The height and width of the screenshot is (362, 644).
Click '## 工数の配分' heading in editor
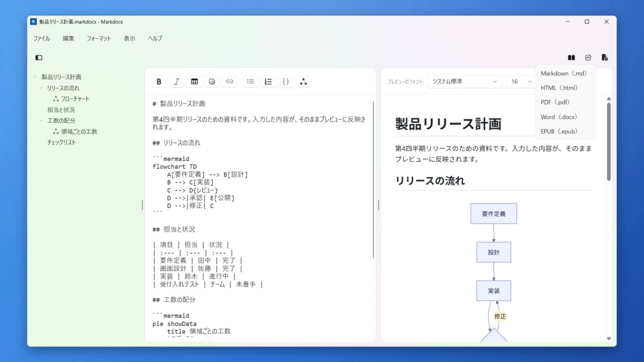click(174, 300)
